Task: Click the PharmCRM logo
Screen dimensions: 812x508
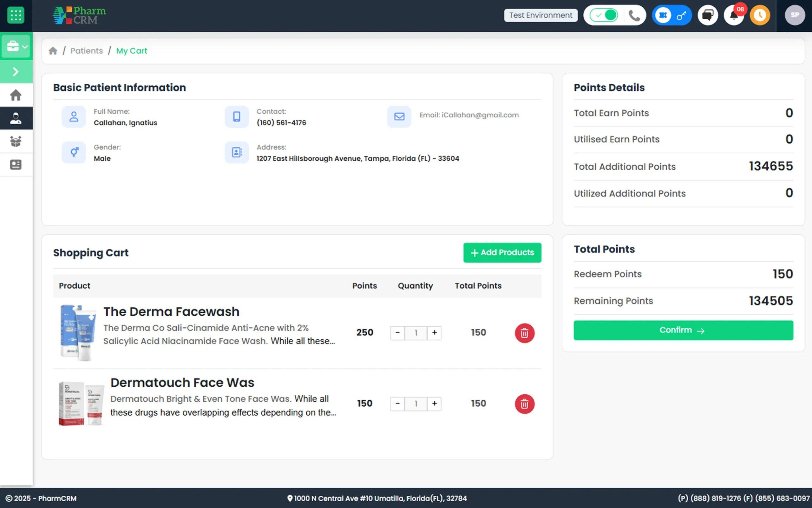Action: [x=79, y=16]
